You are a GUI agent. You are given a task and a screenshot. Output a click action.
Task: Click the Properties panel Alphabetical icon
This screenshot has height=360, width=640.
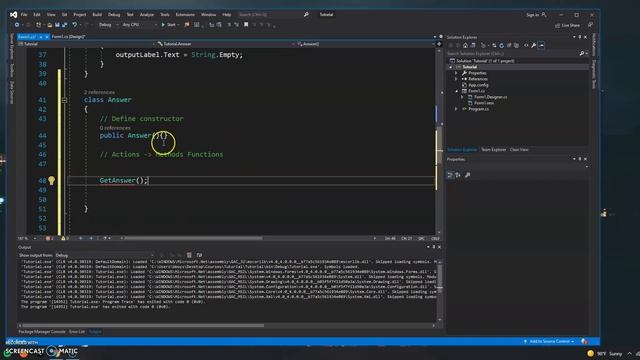point(458,175)
